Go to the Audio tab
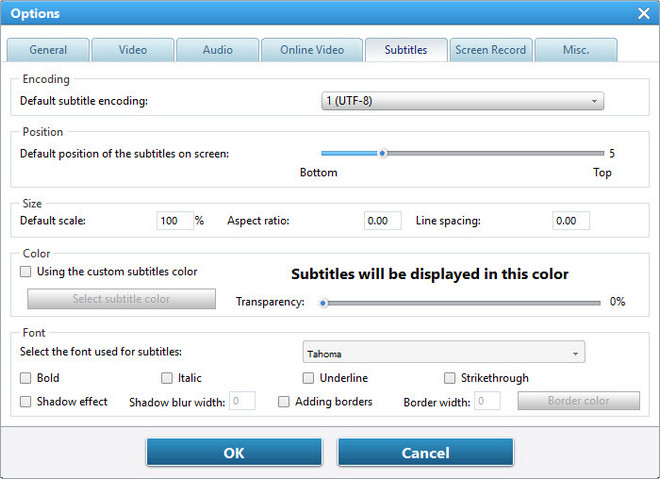This screenshot has width=660, height=479. click(217, 50)
